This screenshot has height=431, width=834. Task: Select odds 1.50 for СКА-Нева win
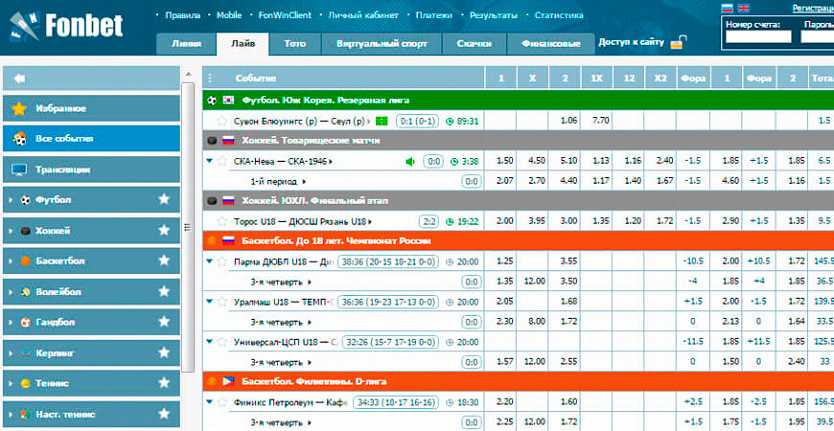505,161
